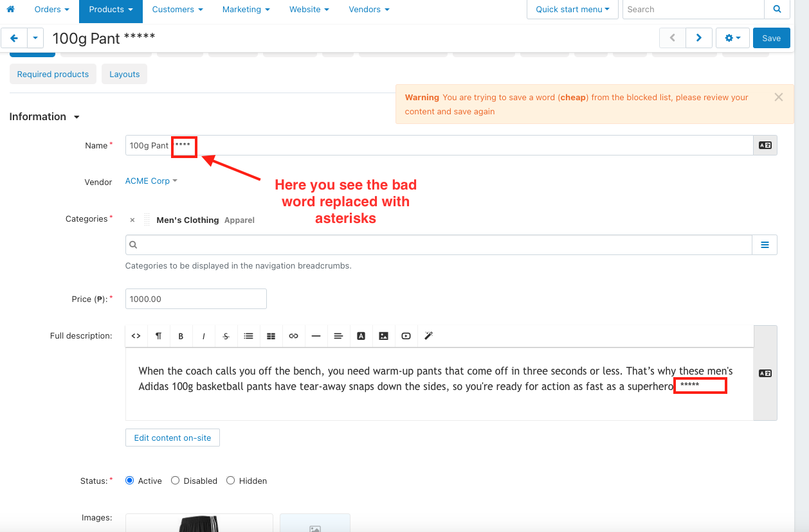Remove the Men's Clothing category
This screenshot has width=809, height=532.
[132, 220]
